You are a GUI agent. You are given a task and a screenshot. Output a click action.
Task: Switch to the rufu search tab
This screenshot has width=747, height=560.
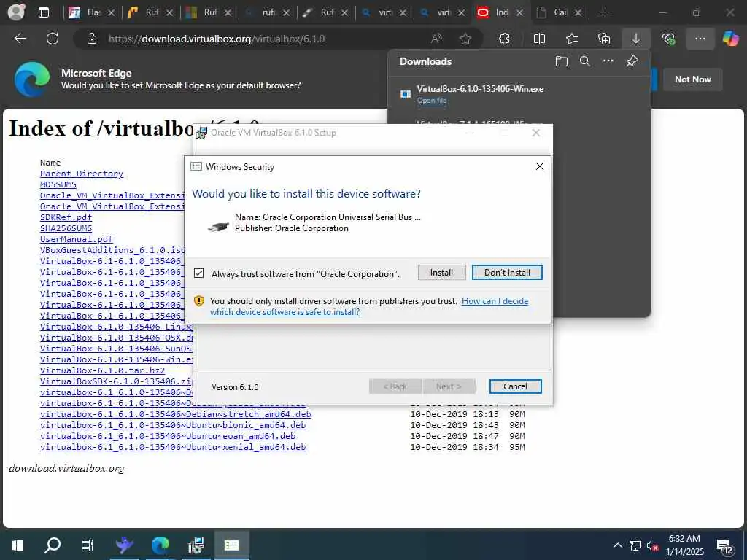pos(268,12)
